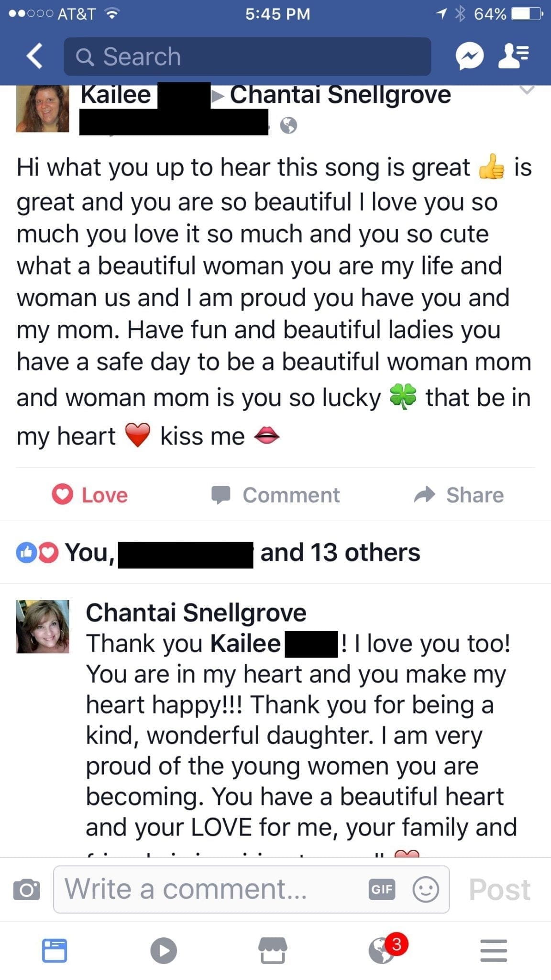The image size is (551, 980).
Task: Open the Videos tab
Action: (164, 950)
